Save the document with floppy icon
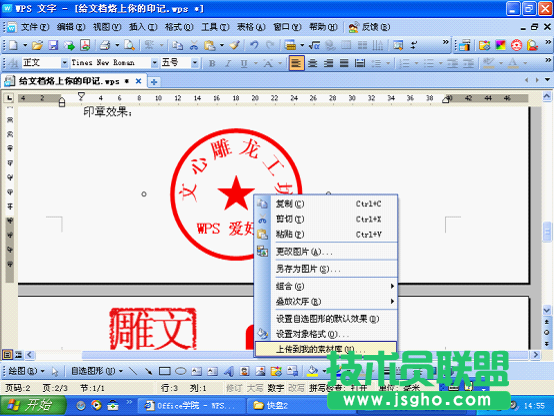Screen dimensions: 554x416 [x=53, y=45]
